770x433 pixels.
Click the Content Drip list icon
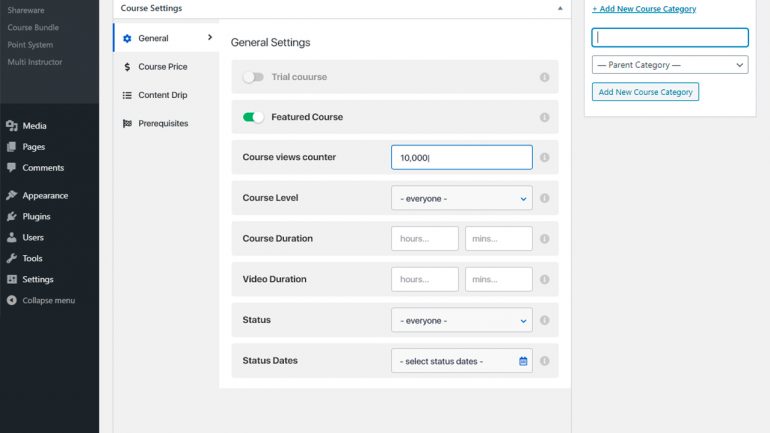click(127, 95)
